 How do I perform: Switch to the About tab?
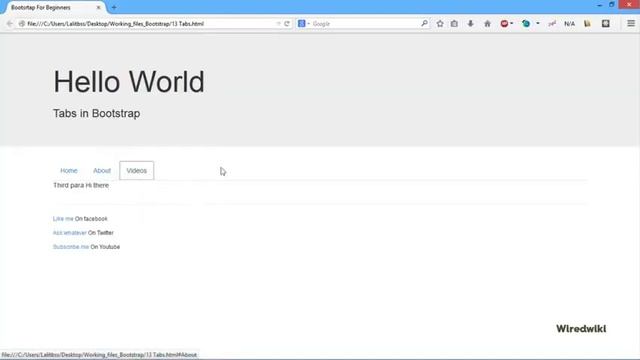102,171
